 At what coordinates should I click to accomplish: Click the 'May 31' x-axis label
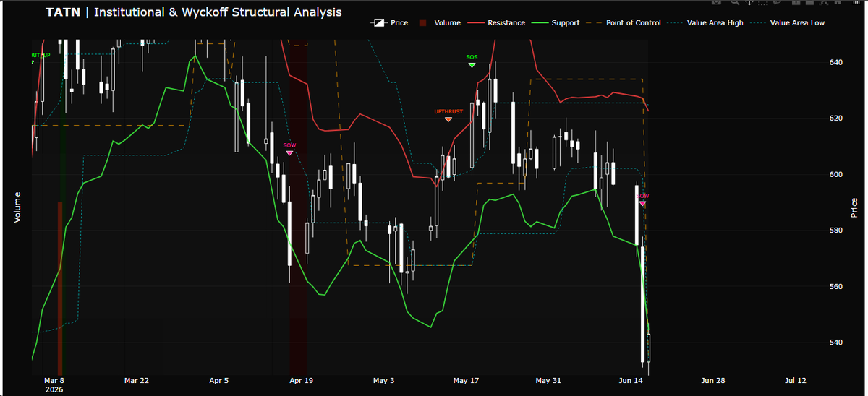pyautogui.click(x=548, y=380)
